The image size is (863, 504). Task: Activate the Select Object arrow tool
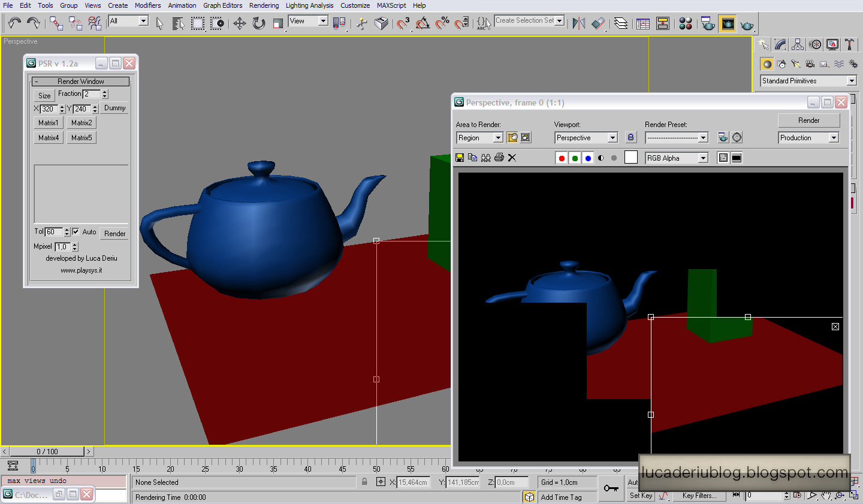point(159,23)
